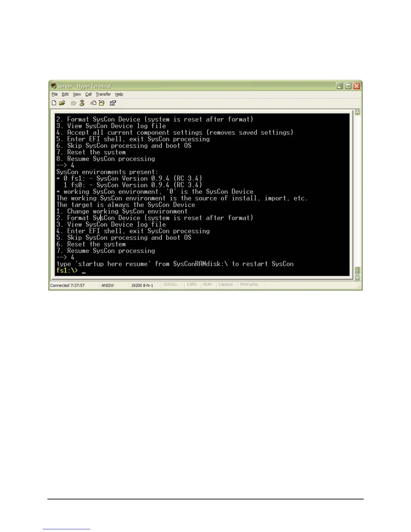Open the File menu
This screenshot has width=411, height=532.
tap(55, 94)
